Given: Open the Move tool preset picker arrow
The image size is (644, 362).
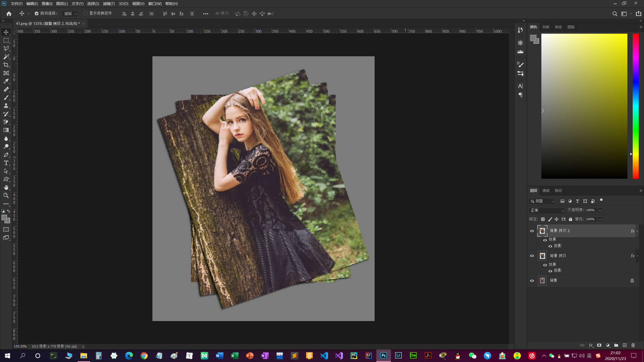Looking at the screenshot, I should [x=28, y=14].
